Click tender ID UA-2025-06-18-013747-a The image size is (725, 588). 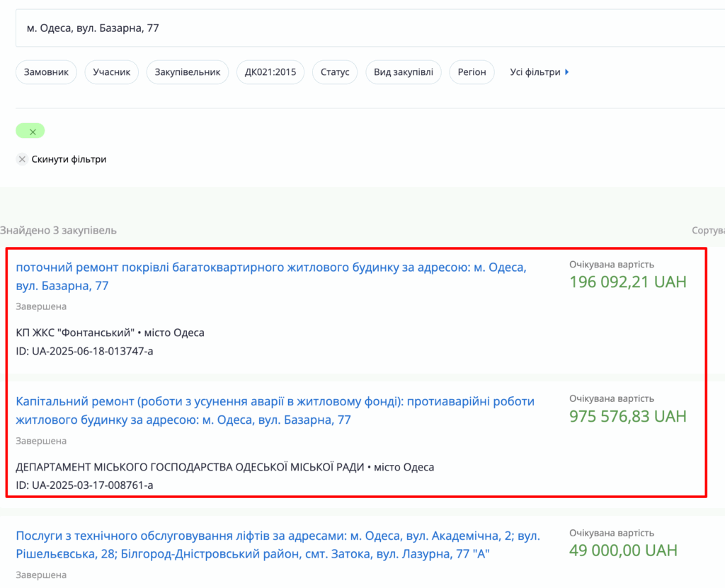[84, 351]
